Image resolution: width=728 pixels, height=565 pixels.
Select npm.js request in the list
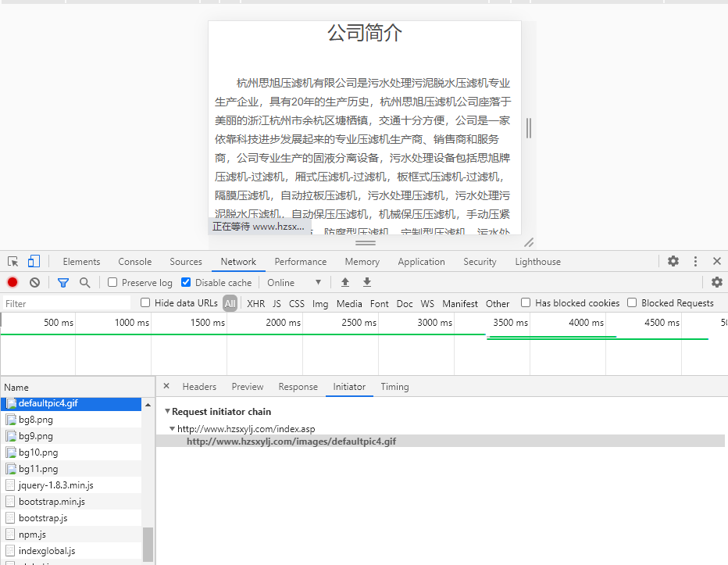72,535
